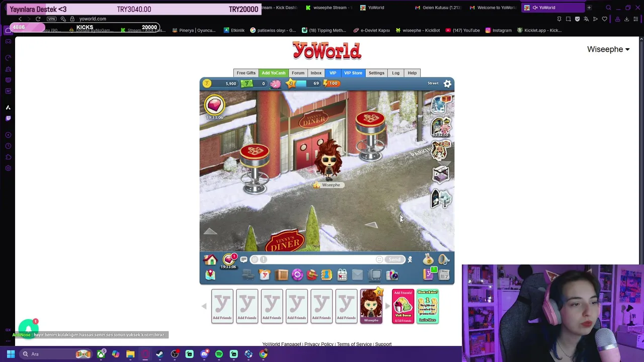The image size is (644, 362).
Task: Open the Terms of Service link
Action: tap(354, 344)
